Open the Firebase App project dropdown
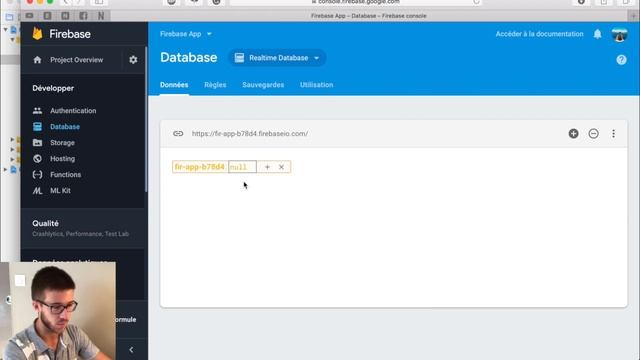This screenshot has width=640, height=360. (186, 34)
